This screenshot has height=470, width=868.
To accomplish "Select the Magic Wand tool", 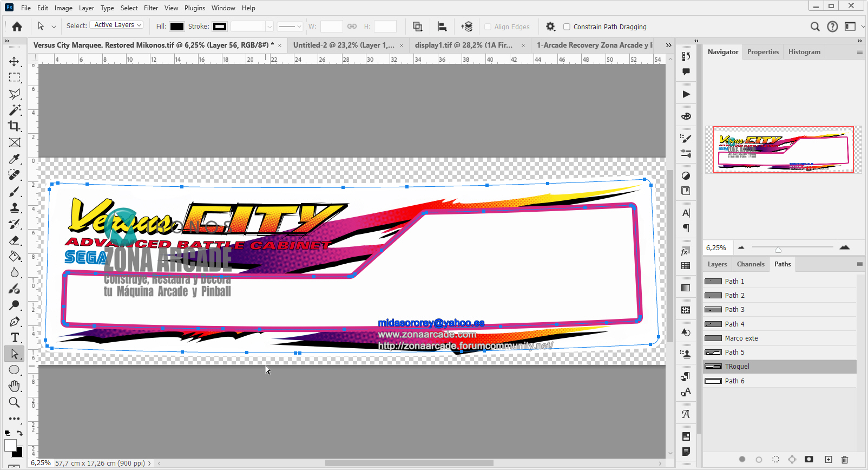I will 15,110.
